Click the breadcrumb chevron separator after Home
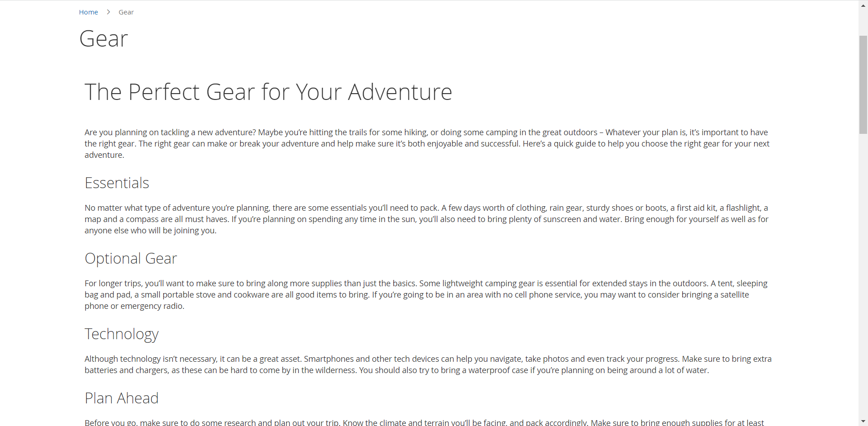 108,12
